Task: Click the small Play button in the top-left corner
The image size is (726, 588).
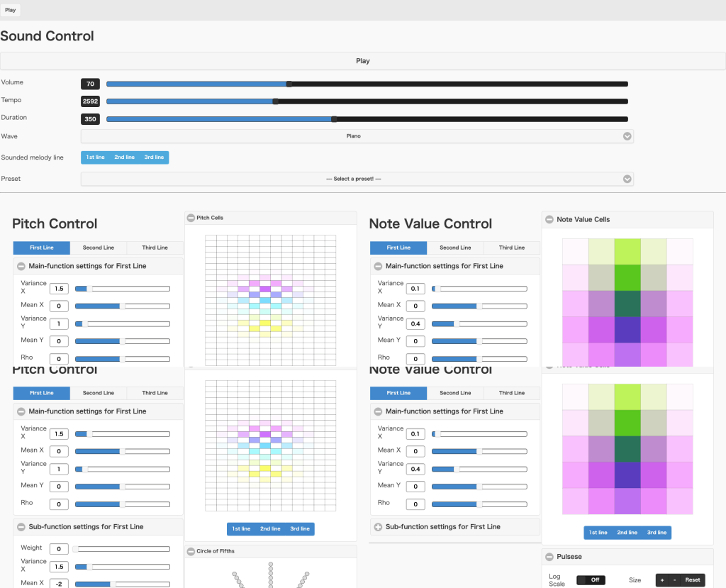Action: tap(11, 10)
